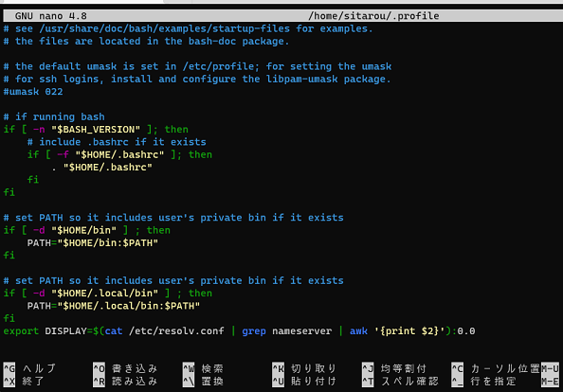
Task: Place cursor on the #umask 022 line
Action: coord(33,92)
